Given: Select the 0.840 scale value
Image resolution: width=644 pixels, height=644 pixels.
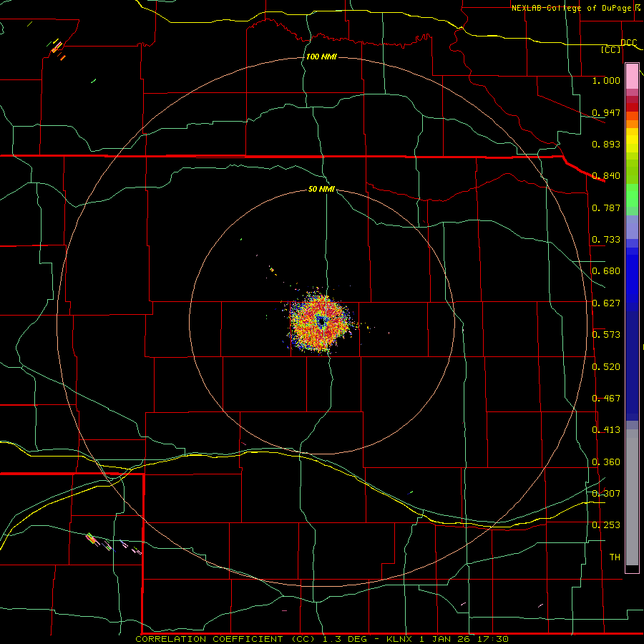Looking at the screenshot, I should (606, 176).
